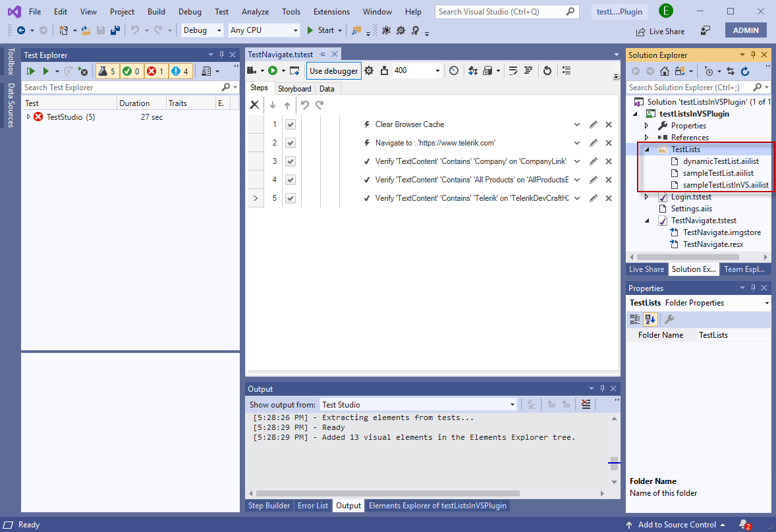This screenshot has width=776, height=532.
Task: Open the Analyze menu
Action: (x=256, y=11)
